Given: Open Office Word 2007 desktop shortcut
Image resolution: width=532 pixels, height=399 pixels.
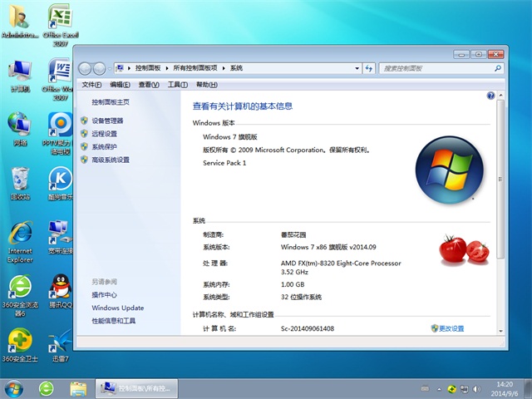Looking at the screenshot, I should [x=57, y=79].
